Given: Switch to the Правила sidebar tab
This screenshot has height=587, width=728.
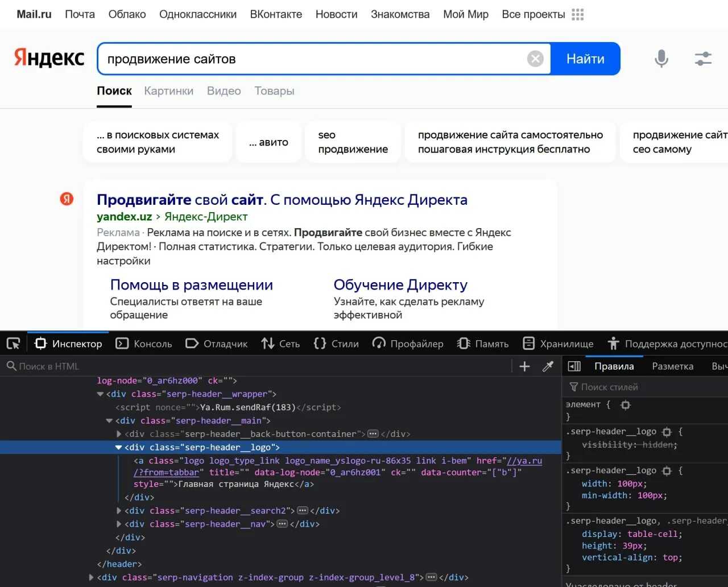Looking at the screenshot, I should 614,366.
